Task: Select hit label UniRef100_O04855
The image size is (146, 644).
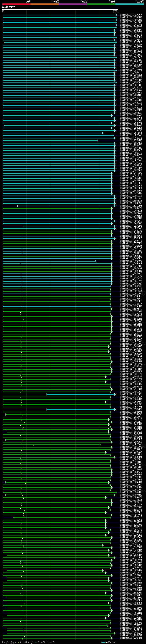Action: 131,203
